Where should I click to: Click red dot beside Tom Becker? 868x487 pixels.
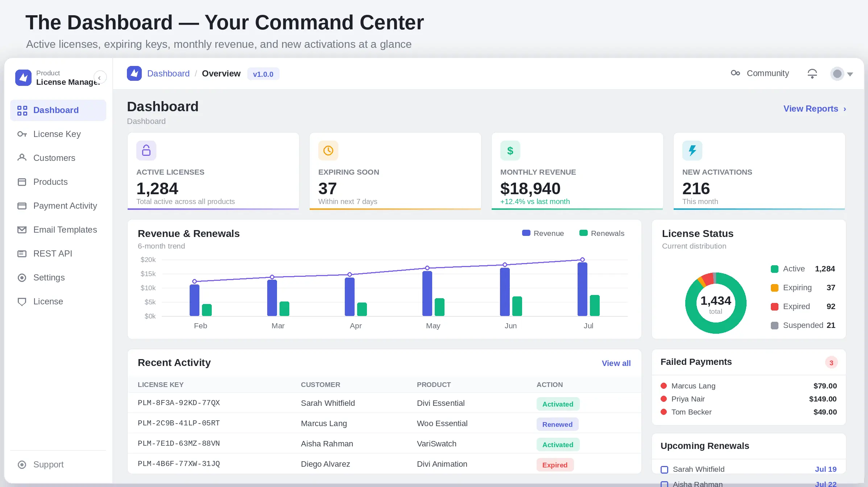coord(664,412)
